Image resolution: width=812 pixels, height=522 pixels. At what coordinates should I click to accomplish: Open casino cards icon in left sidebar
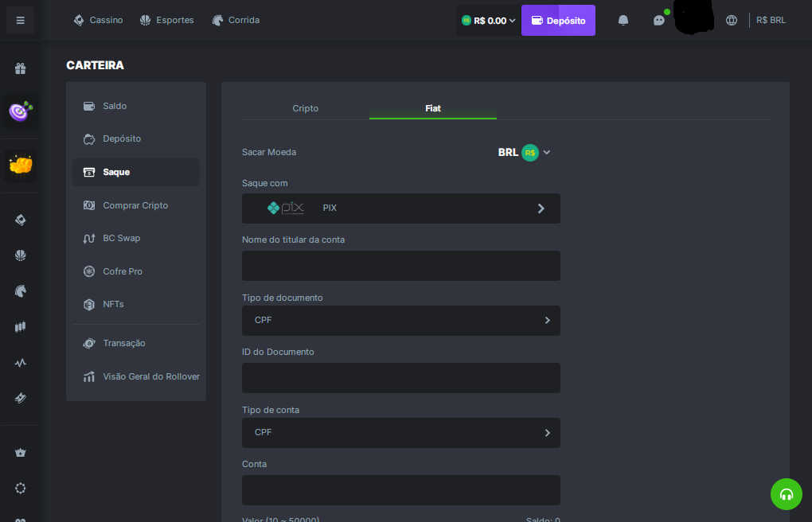coord(20,220)
